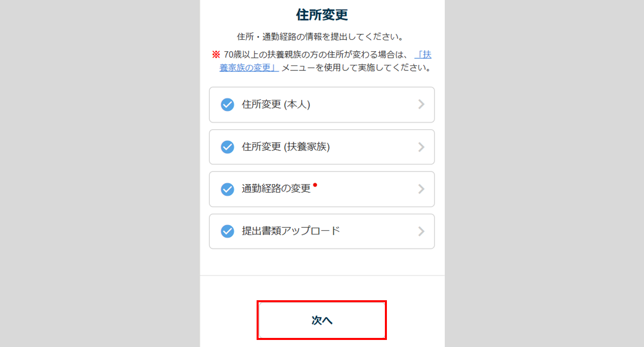Open 提出書類アップロード via its chevron arrow
This screenshot has width=644, height=347.
pos(421,231)
